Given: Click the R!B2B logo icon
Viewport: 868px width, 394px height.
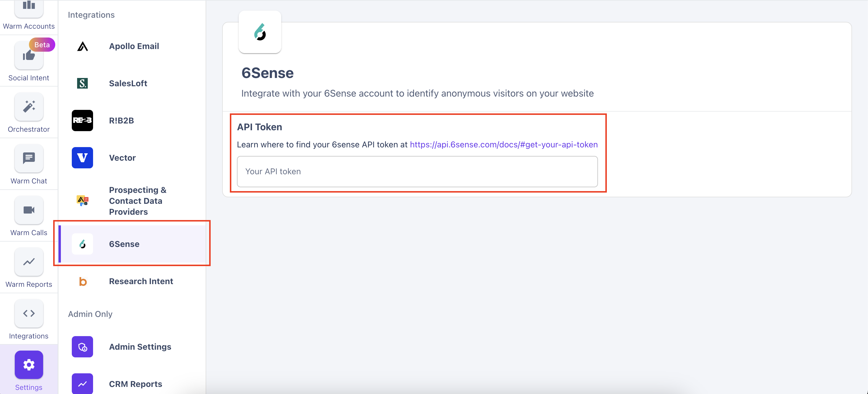Looking at the screenshot, I should (x=82, y=121).
